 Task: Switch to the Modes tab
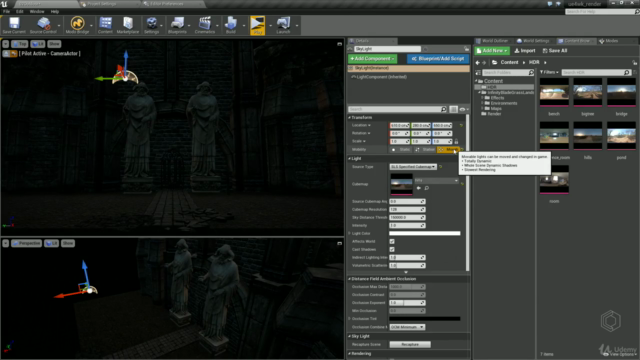[x=609, y=41]
